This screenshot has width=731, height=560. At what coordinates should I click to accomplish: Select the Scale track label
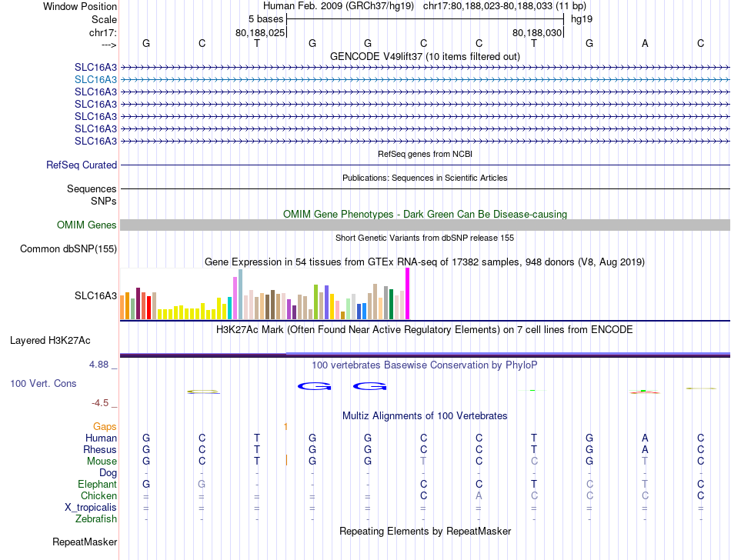pos(104,19)
